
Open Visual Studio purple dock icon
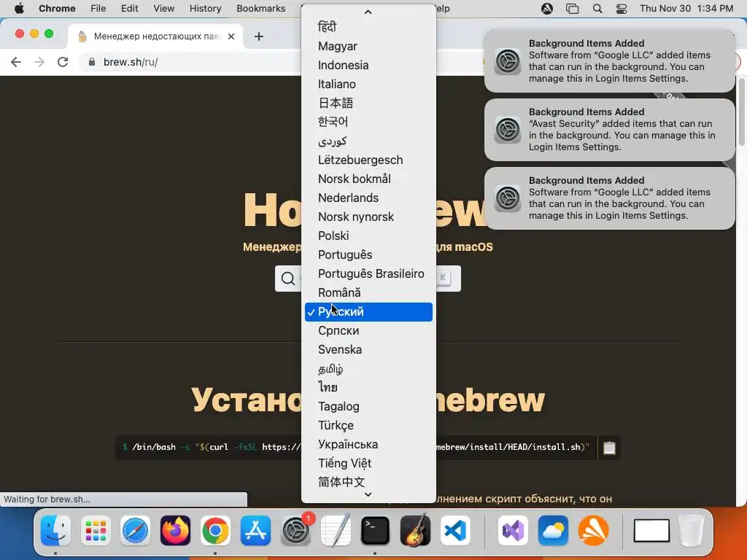point(513,530)
